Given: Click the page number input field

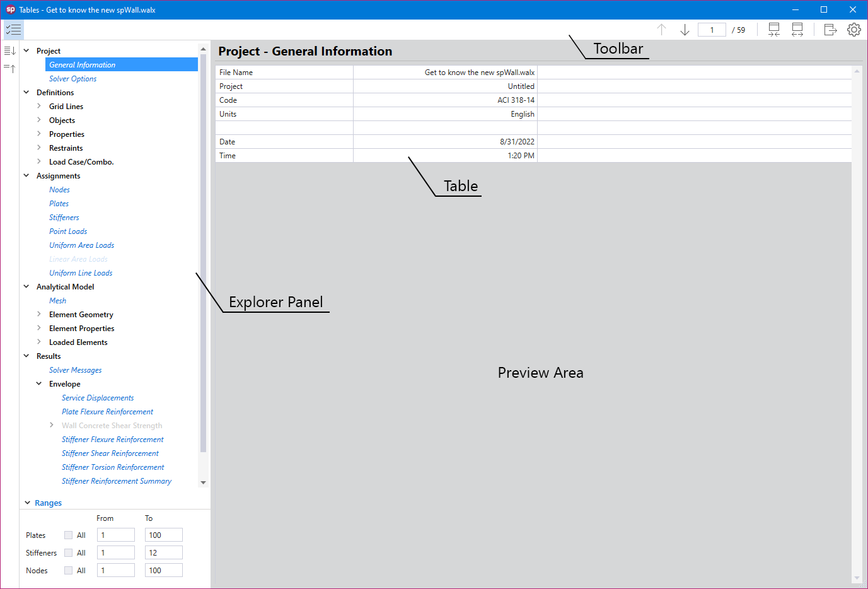Looking at the screenshot, I should (x=712, y=30).
